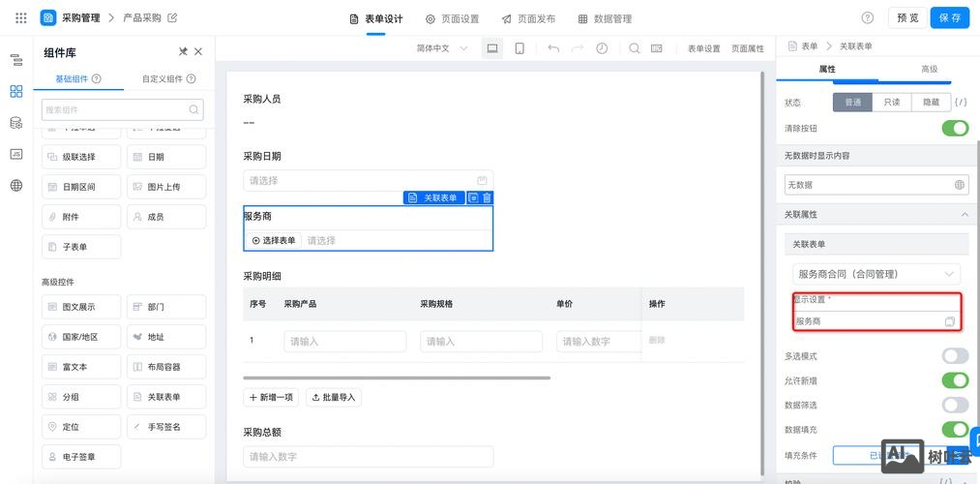Switch to 页面发布 tab

pos(528,18)
